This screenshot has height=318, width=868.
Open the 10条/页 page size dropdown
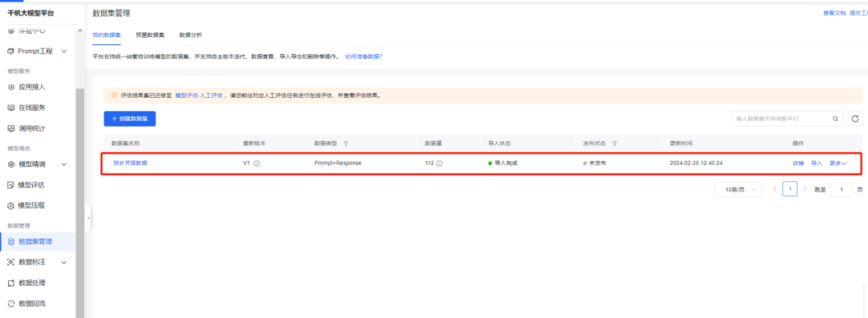click(x=738, y=190)
